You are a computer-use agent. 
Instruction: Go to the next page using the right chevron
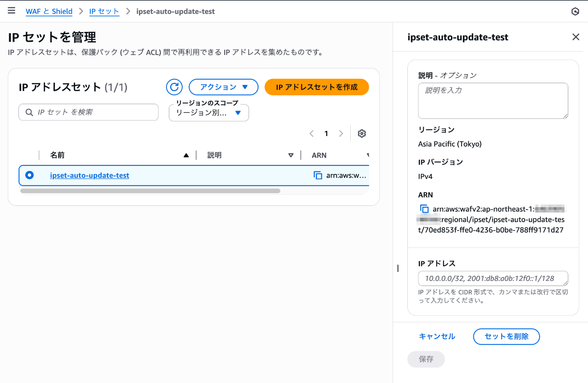point(341,133)
